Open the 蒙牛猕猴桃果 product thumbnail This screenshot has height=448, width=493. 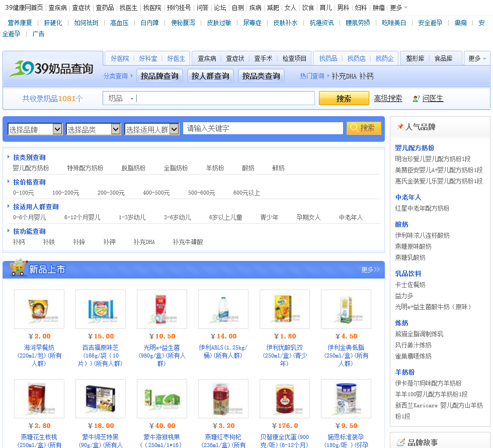click(x=162, y=399)
